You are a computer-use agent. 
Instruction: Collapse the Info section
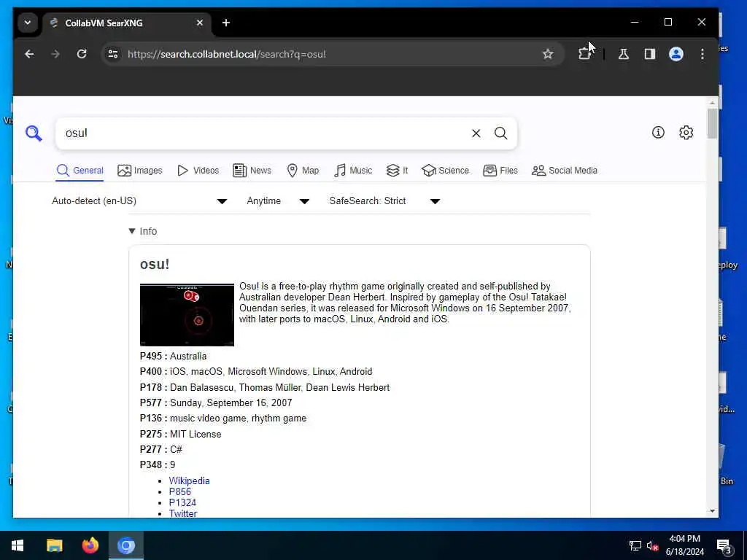tap(143, 231)
